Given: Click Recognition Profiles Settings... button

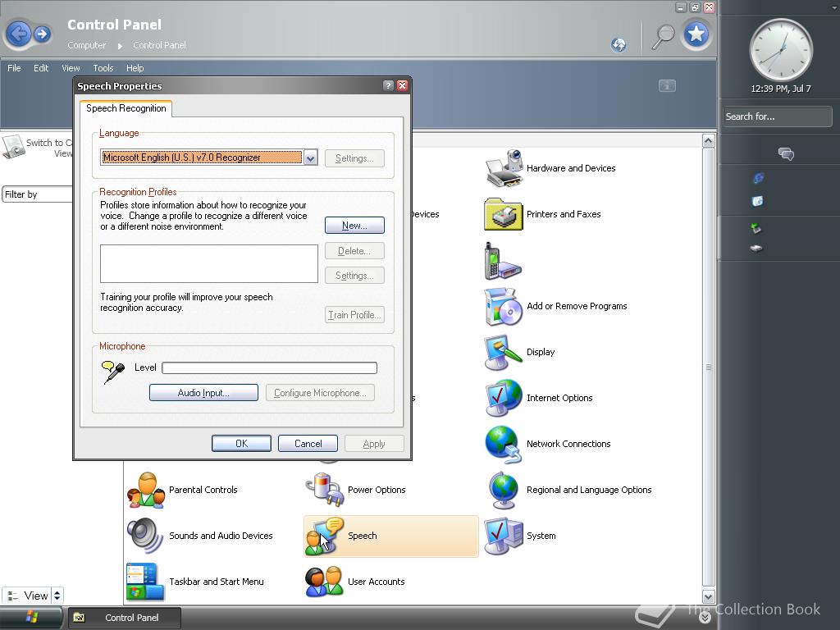Looking at the screenshot, I should [354, 276].
